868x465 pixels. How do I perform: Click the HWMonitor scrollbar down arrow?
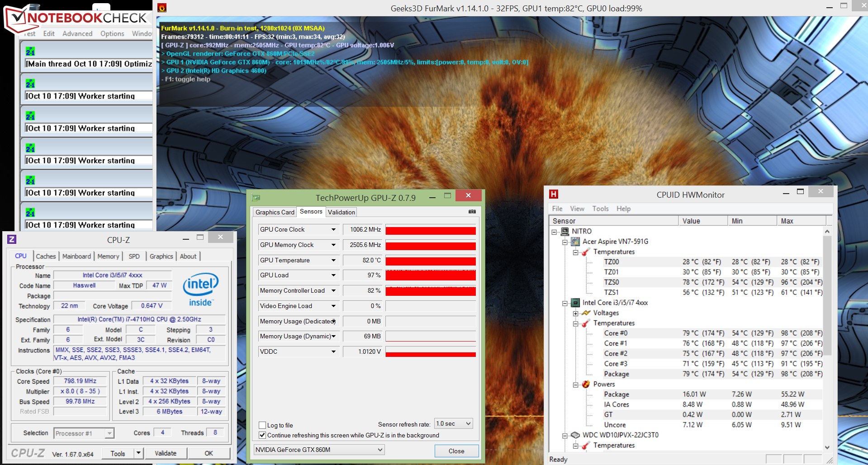click(827, 447)
